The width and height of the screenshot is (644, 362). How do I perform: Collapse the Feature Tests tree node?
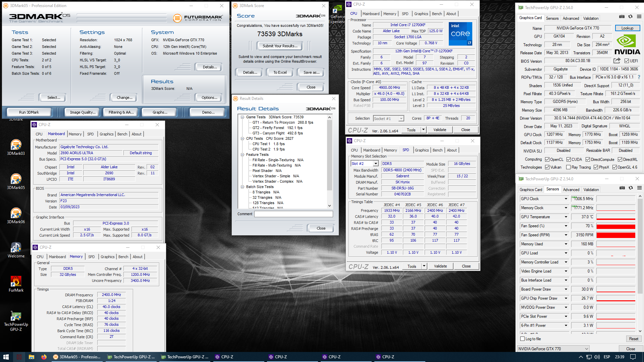pos(242,155)
